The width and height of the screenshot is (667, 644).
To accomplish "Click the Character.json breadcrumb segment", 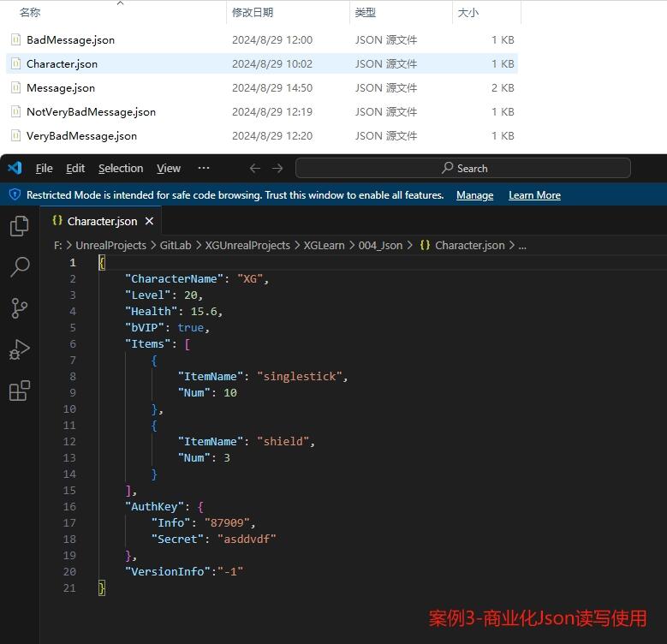I will [x=469, y=246].
